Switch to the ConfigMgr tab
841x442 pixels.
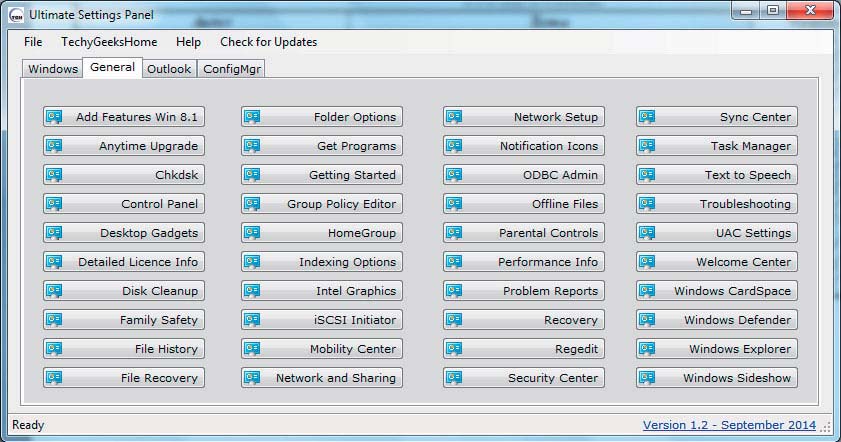point(232,69)
